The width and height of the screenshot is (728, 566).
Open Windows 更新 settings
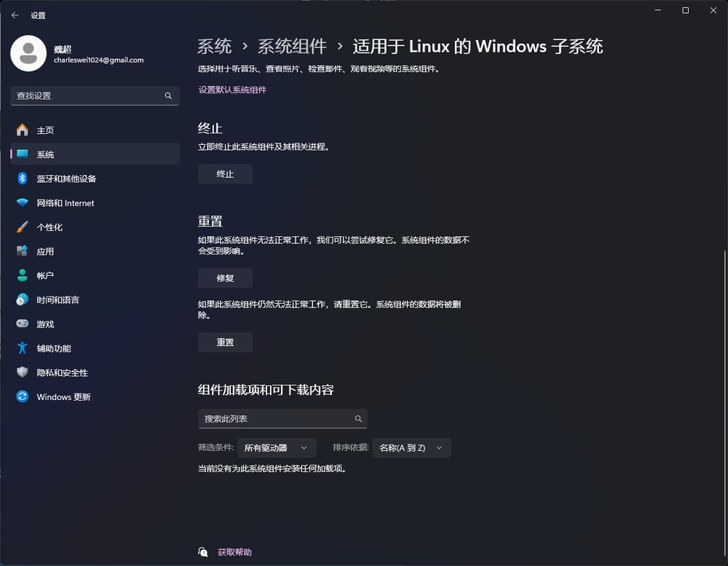[x=95, y=396]
